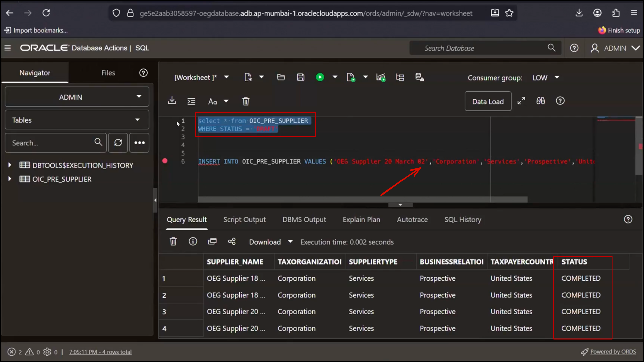Click the navigator search magnifier icon
The height and width of the screenshot is (362, 644).
98,142
